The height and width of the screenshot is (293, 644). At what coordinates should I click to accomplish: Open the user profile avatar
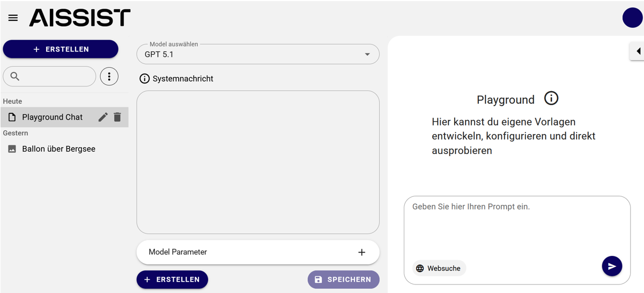tap(632, 18)
